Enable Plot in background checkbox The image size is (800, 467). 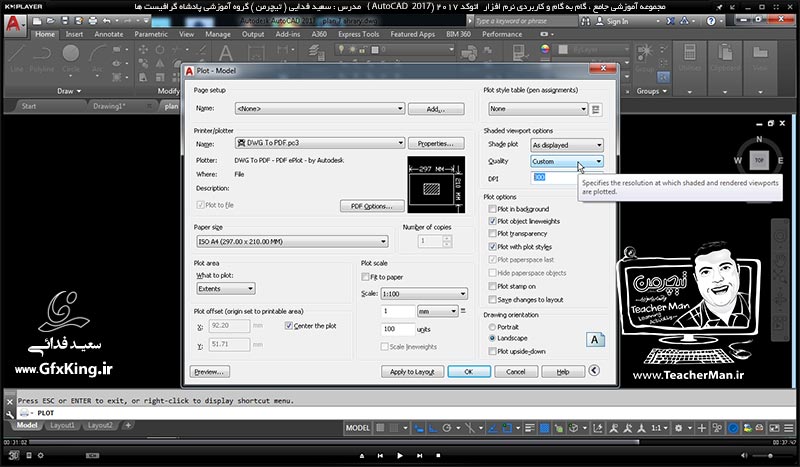point(492,209)
